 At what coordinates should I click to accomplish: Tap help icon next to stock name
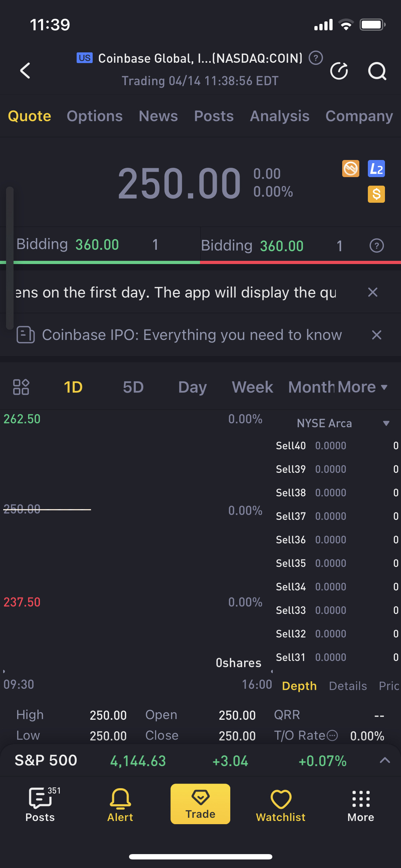tap(315, 58)
